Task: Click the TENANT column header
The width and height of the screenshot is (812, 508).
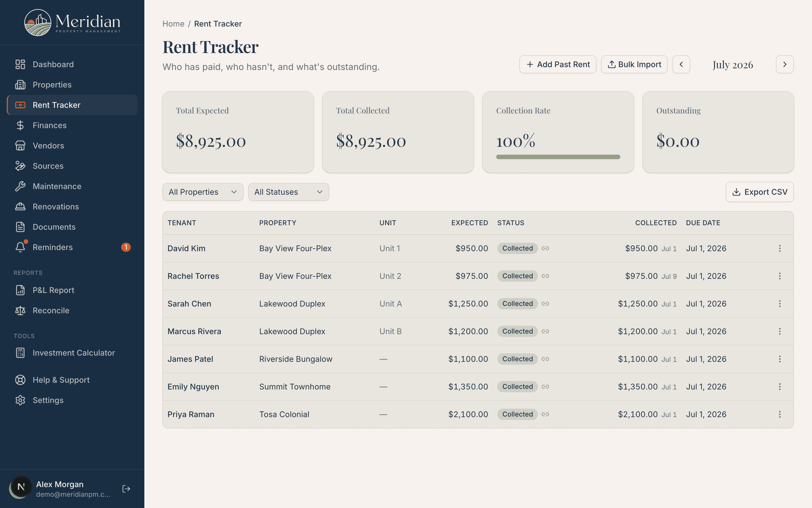Action: [182, 223]
